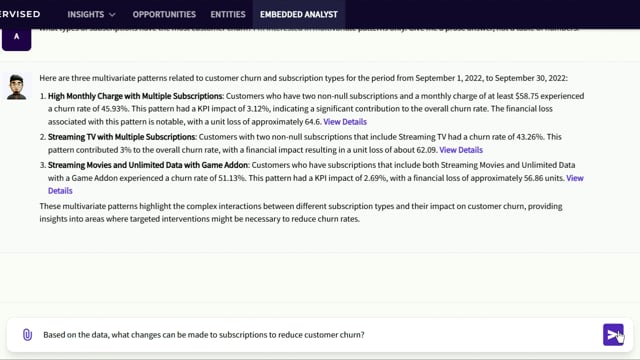Image resolution: width=640 pixels, height=360 pixels.
Task: Switch to the Entities tab
Action: pos(228,14)
